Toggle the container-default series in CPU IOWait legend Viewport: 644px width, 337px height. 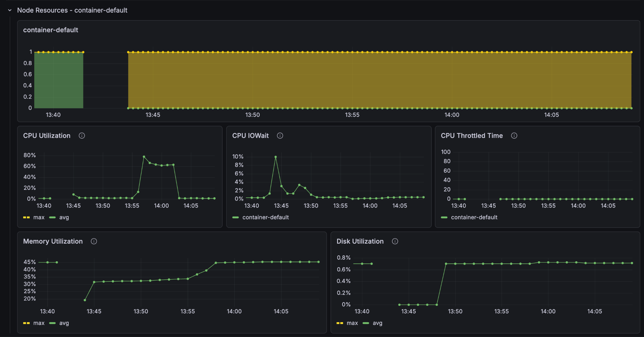pos(265,217)
